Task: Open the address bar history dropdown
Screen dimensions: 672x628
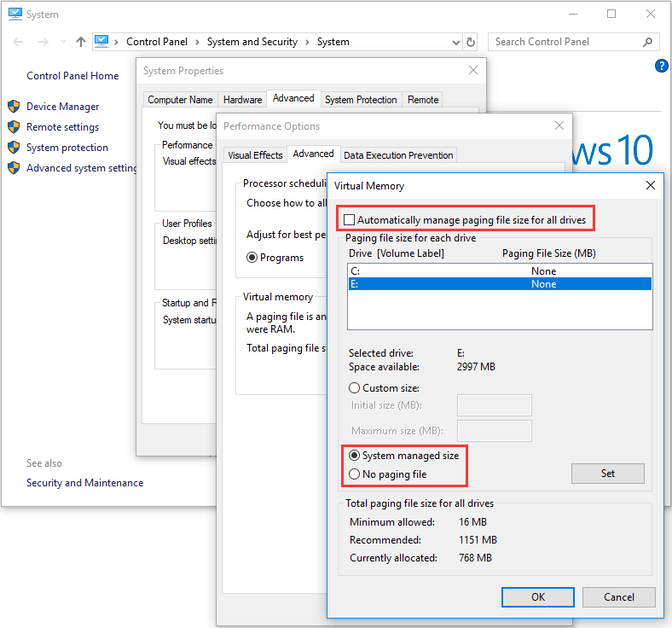Action: tap(456, 42)
